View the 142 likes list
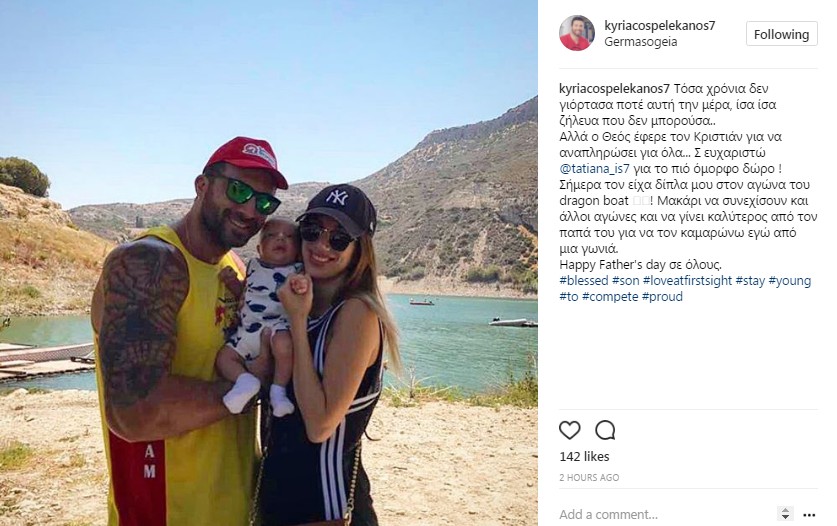The height and width of the screenshot is (526, 837). [x=584, y=457]
